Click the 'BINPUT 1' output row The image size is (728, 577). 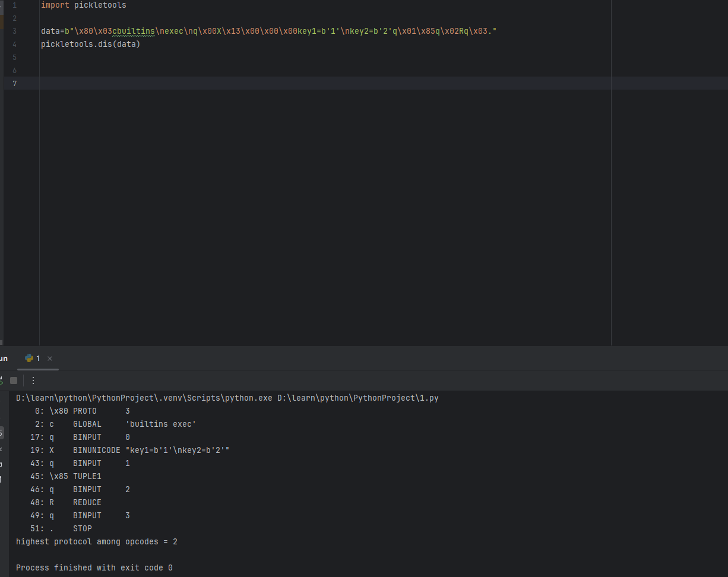pyautogui.click(x=80, y=463)
